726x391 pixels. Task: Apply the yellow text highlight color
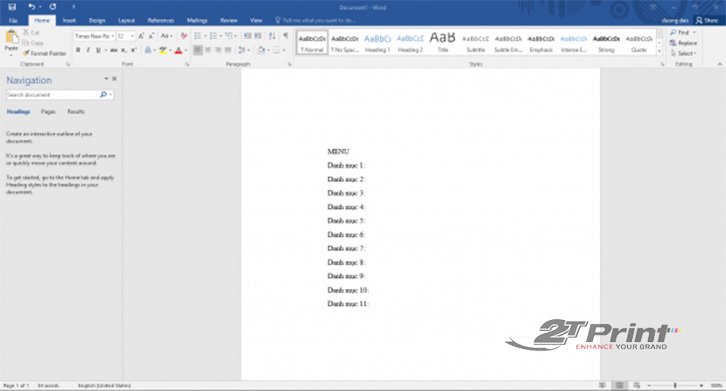(163, 50)
